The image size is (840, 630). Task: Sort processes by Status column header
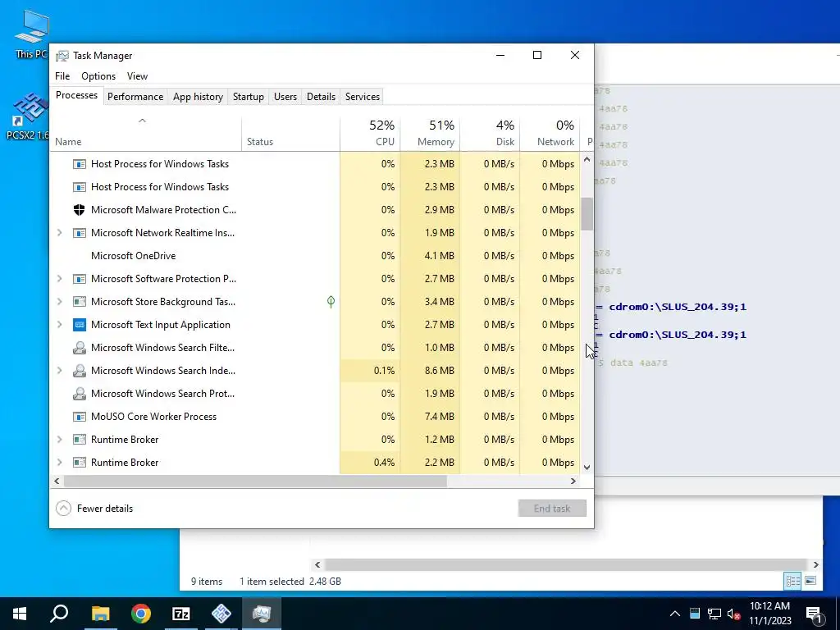pyautogui.click(x=291, y=134)
